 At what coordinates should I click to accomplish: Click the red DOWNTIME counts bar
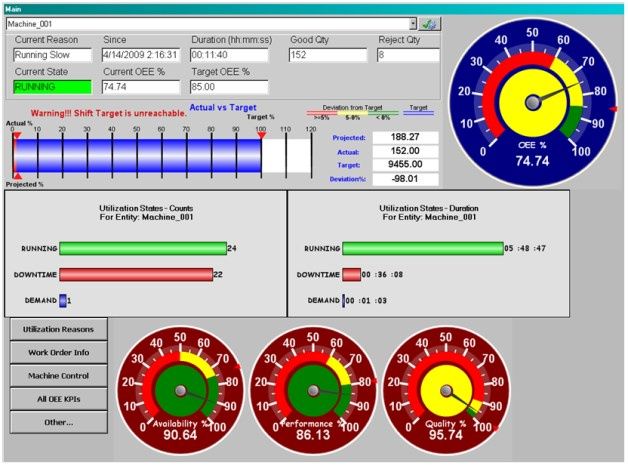(136, 275)
